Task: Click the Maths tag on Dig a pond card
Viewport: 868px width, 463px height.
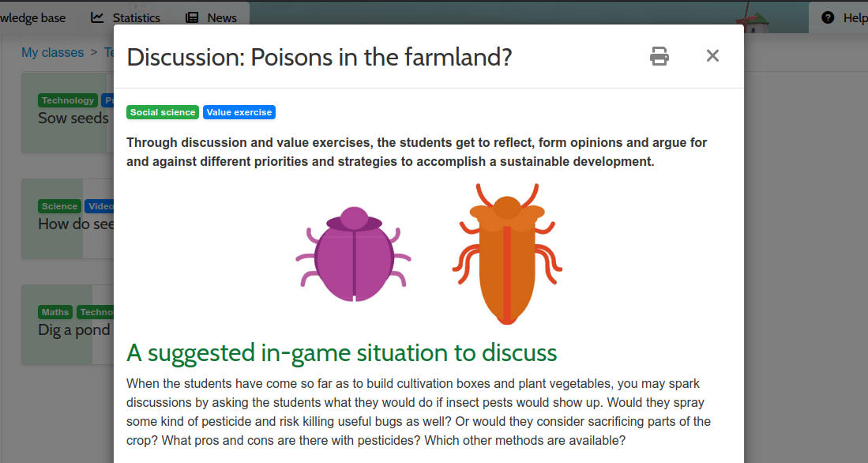Action: tap(55, 312)
